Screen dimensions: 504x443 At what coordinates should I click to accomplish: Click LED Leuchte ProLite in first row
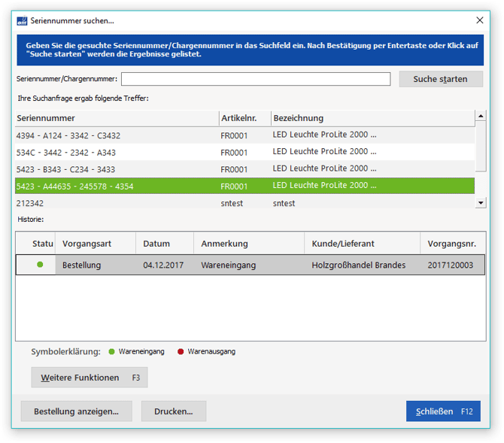coord(324,135)
